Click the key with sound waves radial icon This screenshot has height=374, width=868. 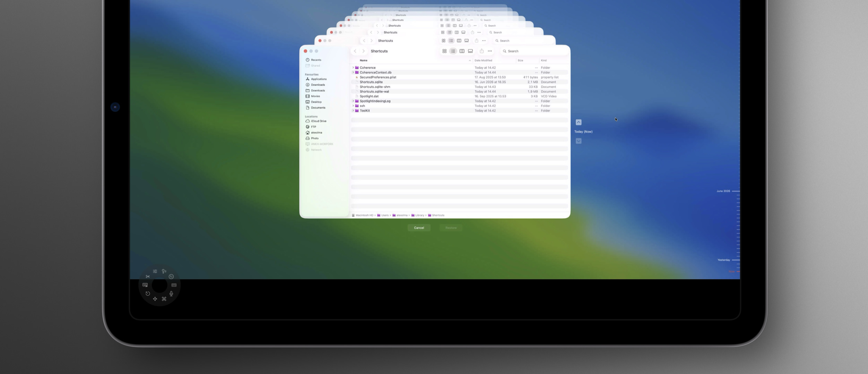click(x=164, y=271)
